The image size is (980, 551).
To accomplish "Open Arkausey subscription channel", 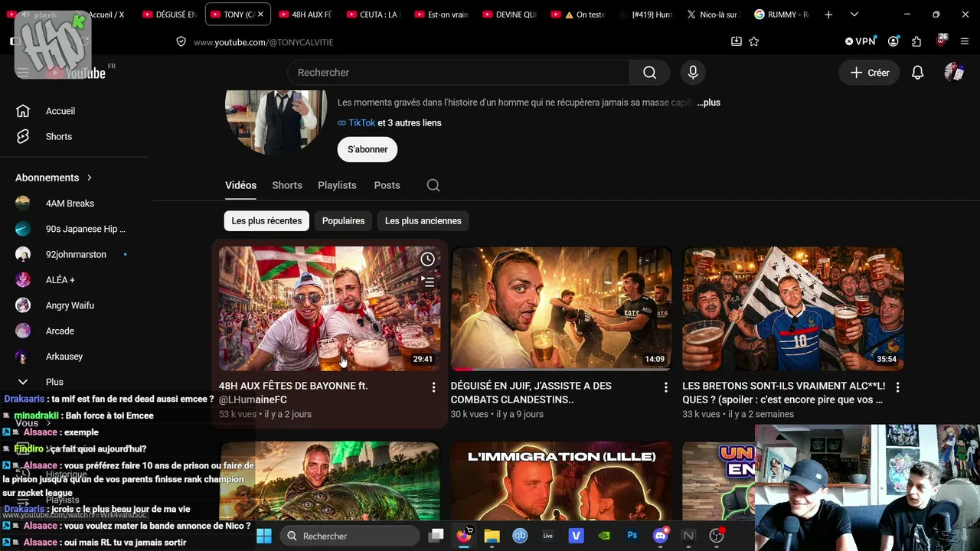I will point(64,357).
